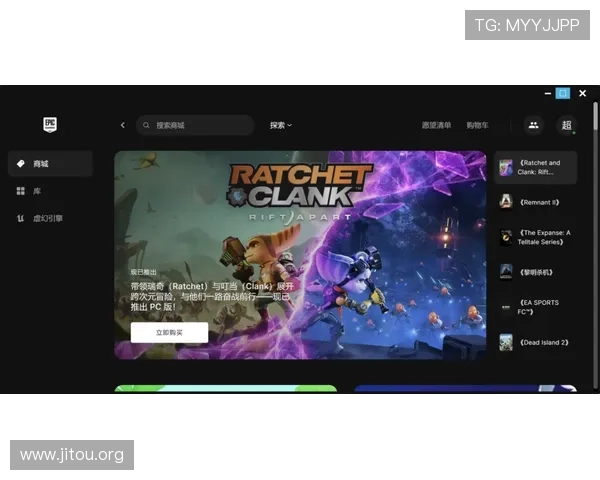600x480 pixels.
Task: Select EA SPORTS FC entry in list
Action: (x=536, y=307)
